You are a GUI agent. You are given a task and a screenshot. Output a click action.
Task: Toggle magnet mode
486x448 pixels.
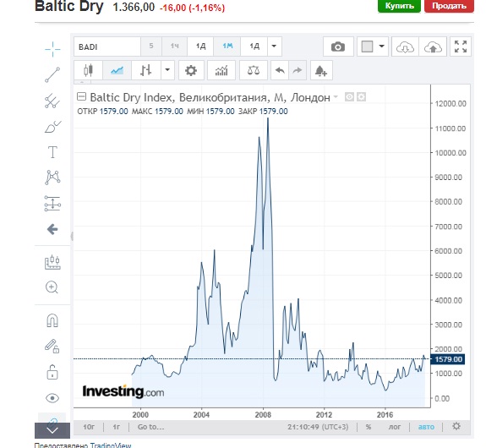[52, 320]
